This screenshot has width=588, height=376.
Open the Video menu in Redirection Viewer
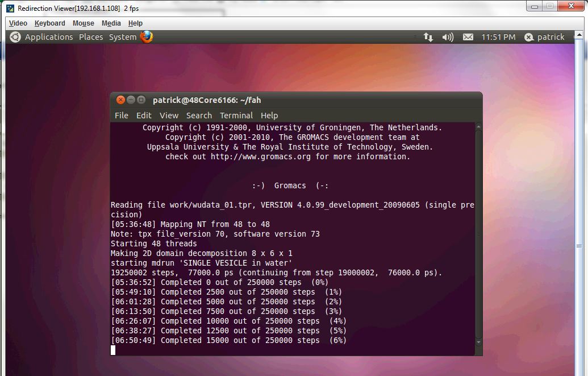point(18,23)
